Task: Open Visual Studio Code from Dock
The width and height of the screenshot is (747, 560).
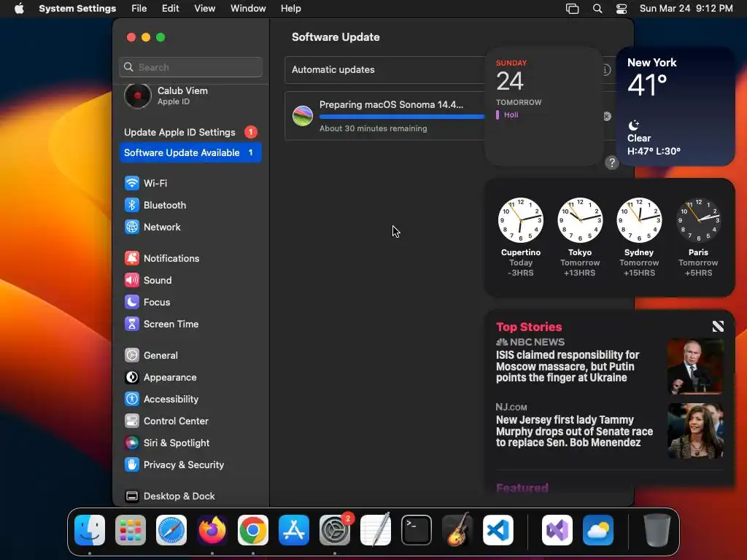Action: (498, 530)
